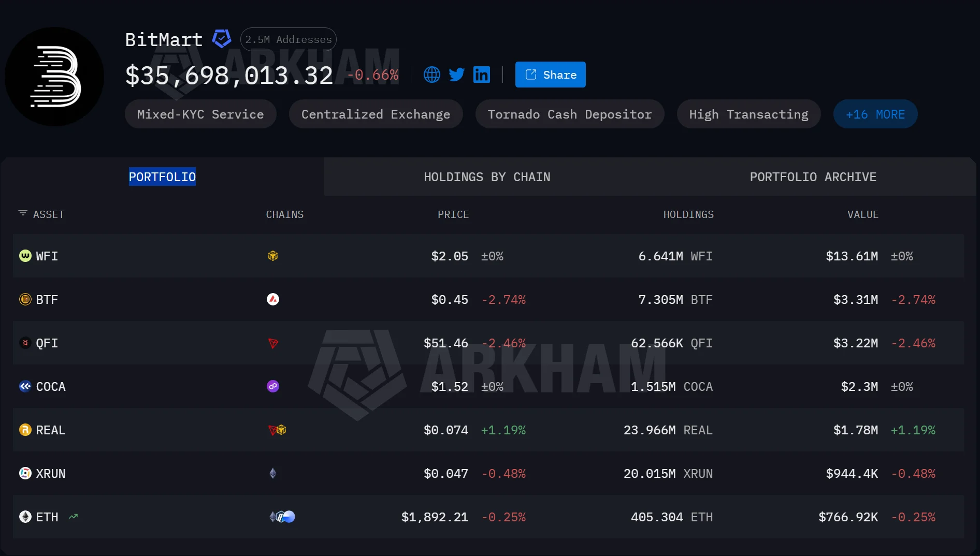Click the BitMart logo thumbnail

tap(54, 77)
